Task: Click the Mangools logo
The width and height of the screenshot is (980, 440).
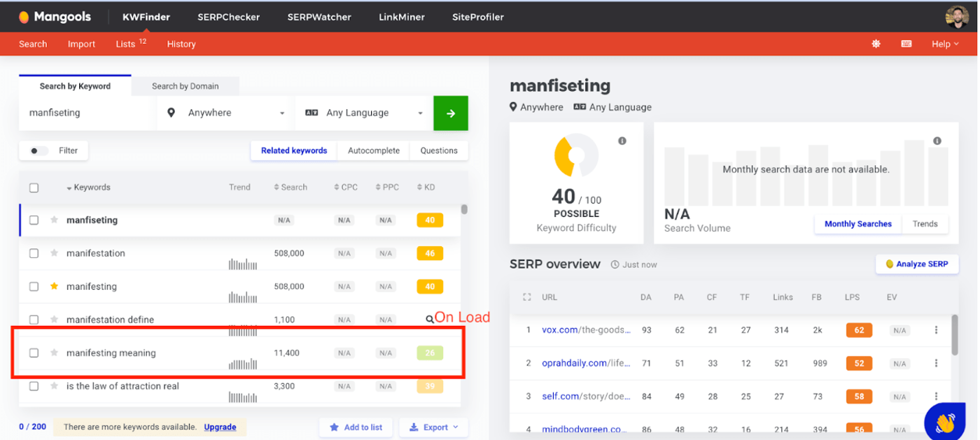Action: click(x=55, y=17)
